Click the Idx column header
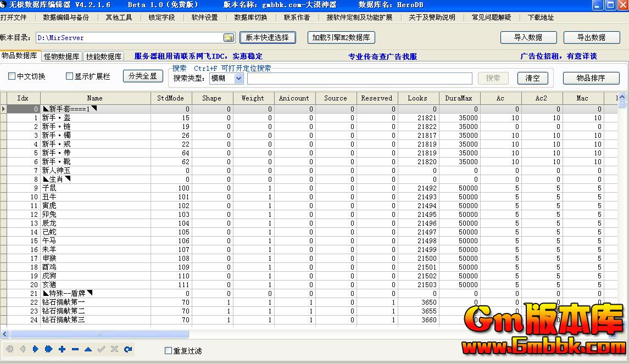 (x=23, y=98)
